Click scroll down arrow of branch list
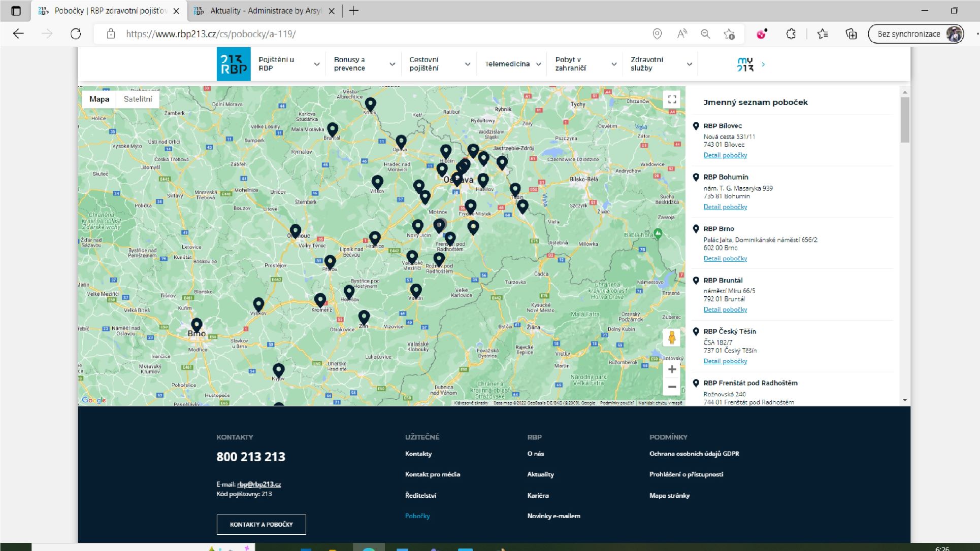Screen dimensions: 980x551 pyautogui.click(x=905, y=400)
